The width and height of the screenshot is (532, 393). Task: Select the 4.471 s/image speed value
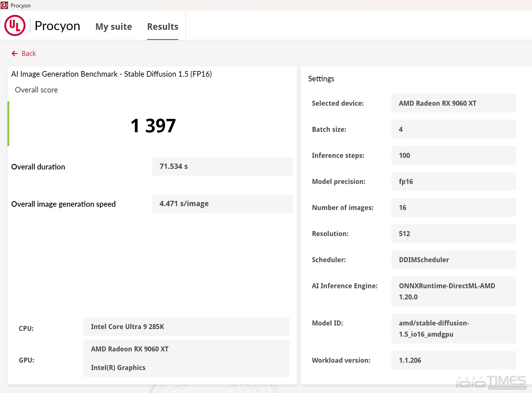point(223,204)
